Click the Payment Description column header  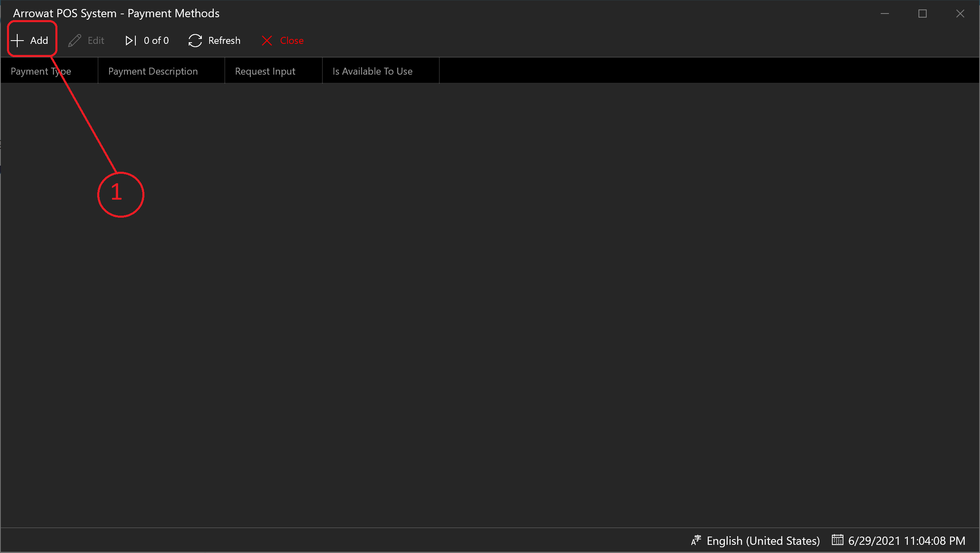tap(152, 71)
